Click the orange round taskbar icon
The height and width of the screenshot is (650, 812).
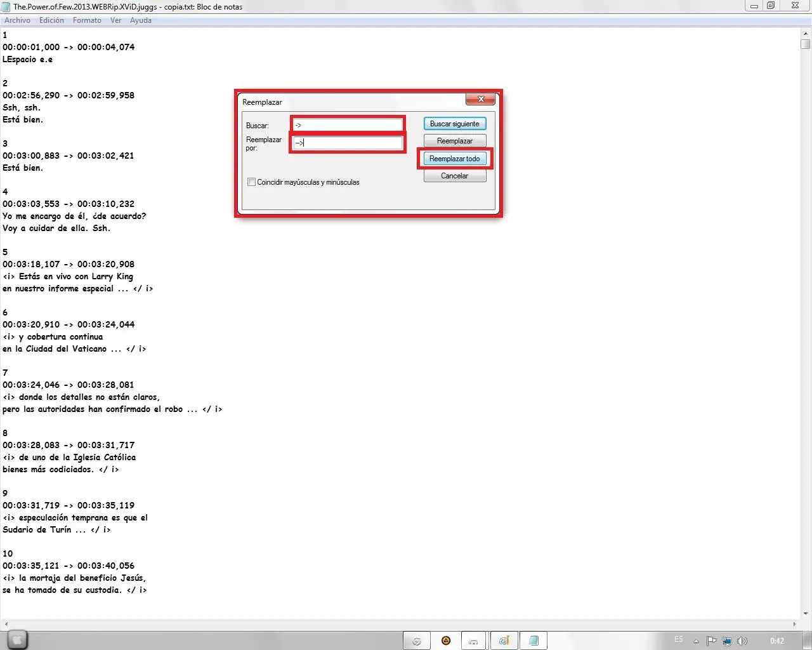(x=446, y=640)
